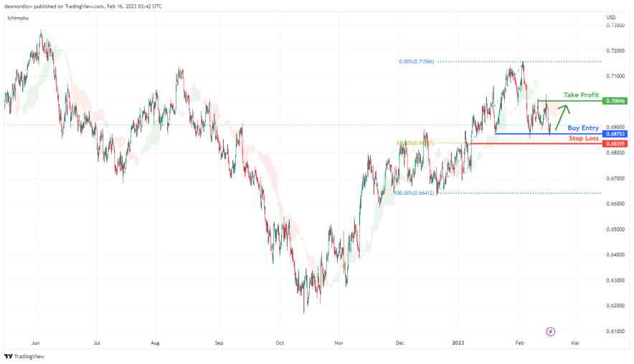This screenshot has width=634, height=364.
Task: Click the Dec date axis label
Action: 400,343
